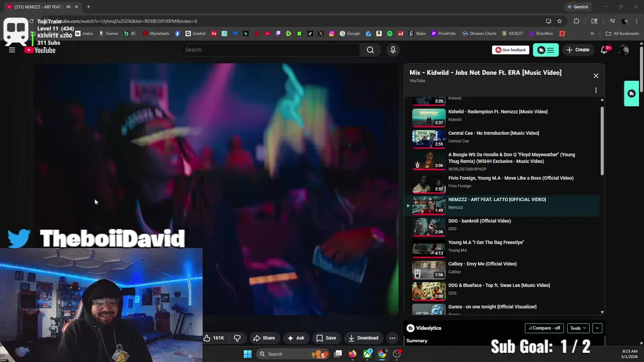The height and width of the screenshot is (362, 644).
Task: Click the Share button
Action: (x=264, y=338)
